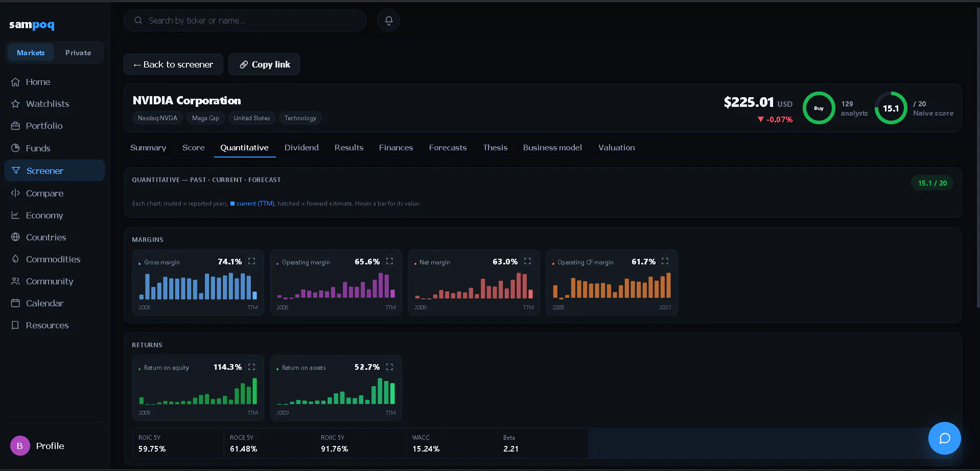
Task: Click the United States tag
Action: click(x=252, y=118)
